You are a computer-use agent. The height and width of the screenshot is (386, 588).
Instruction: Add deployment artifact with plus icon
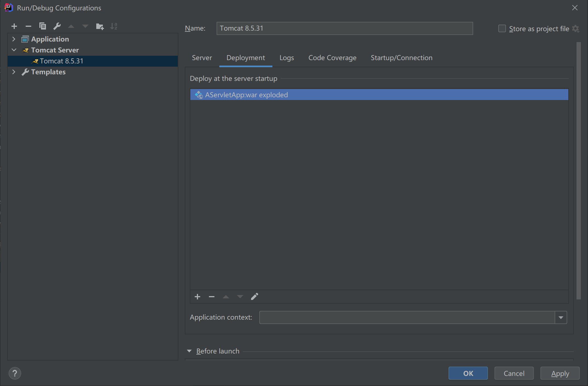(197, 297)
